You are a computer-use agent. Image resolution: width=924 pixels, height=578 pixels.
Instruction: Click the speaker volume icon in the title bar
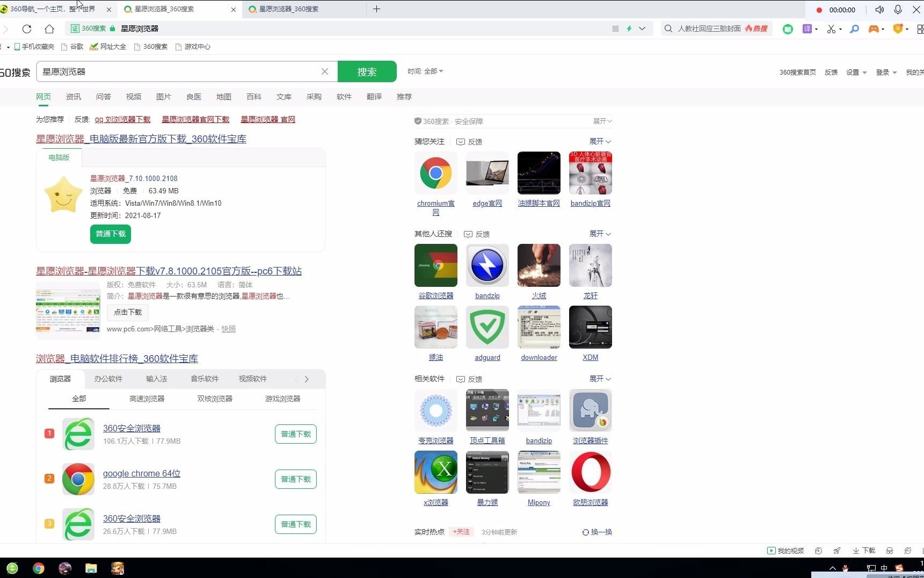coord(879,10)
